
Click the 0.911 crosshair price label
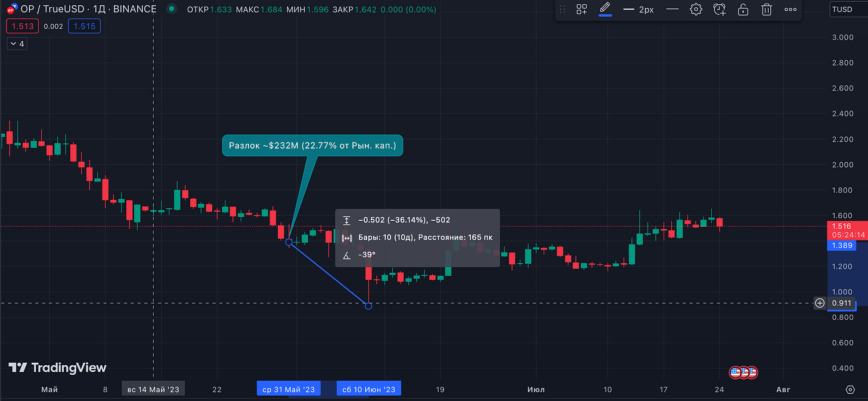(x=842, y=303)
